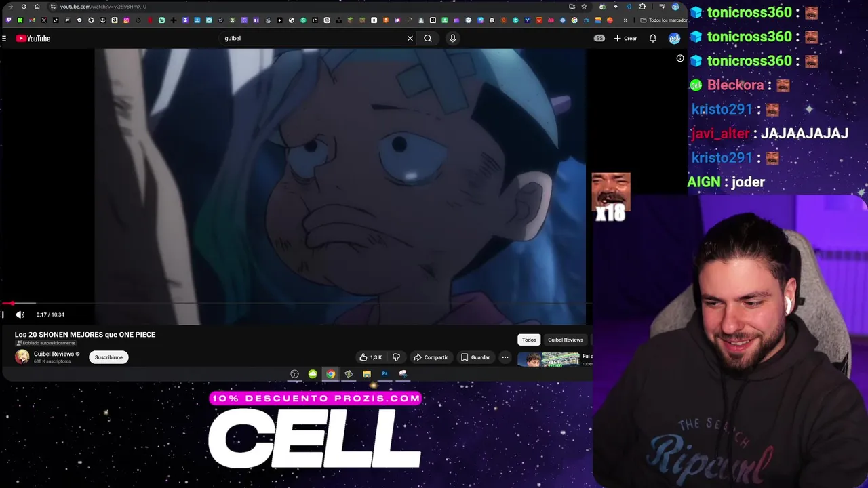Click the Compartir share button
The height and width of the screenshot is (488, 868).
[x=431, y=357]
